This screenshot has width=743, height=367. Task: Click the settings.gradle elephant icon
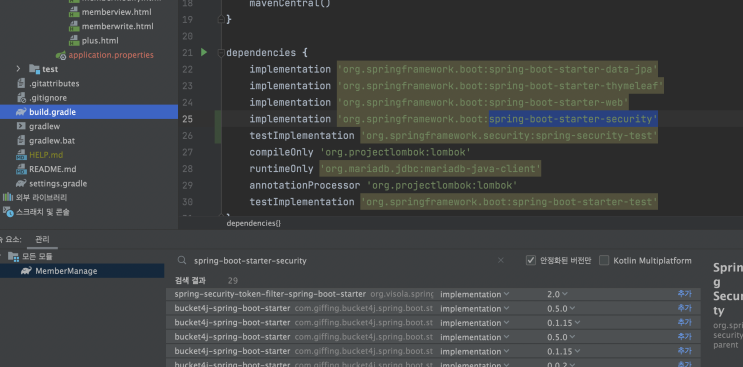pyautogui.click(x=21, y=183)
